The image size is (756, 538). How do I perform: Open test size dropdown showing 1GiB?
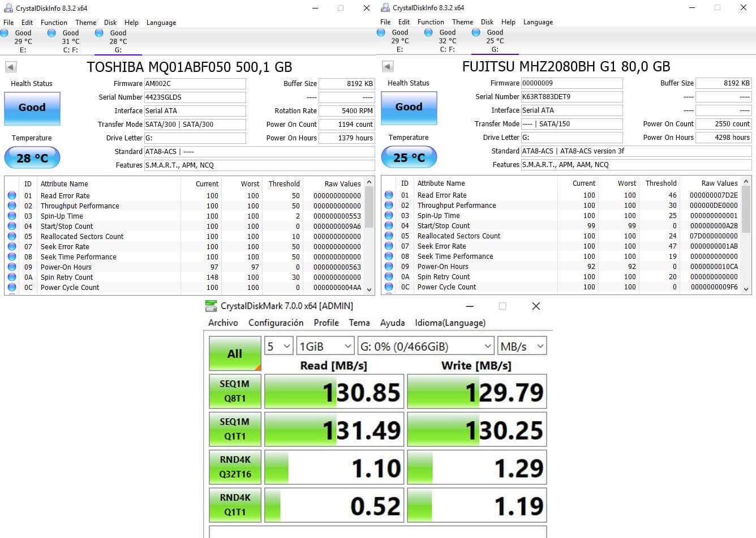point(325,346)
